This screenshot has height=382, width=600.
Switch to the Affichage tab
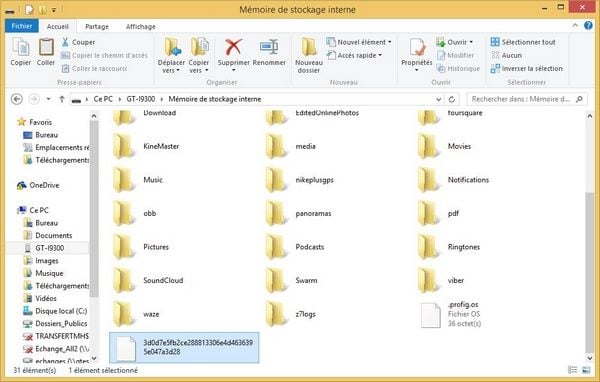click(x=140, y=26)
